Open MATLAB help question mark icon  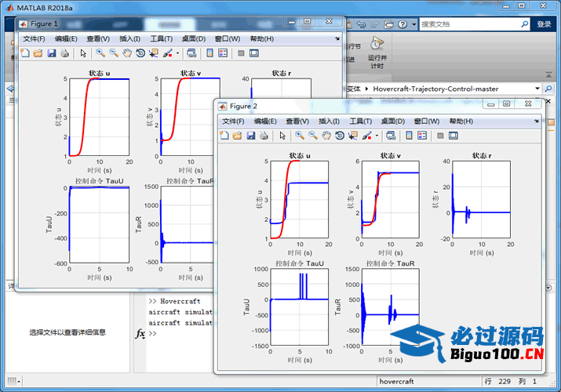point(403,24)
